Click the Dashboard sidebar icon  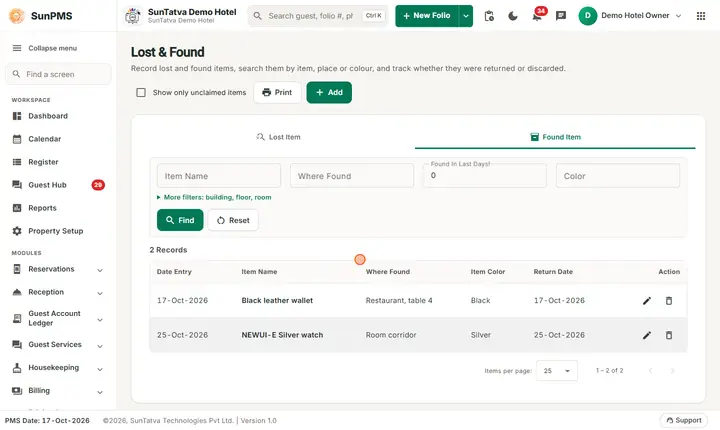(17, 116)
